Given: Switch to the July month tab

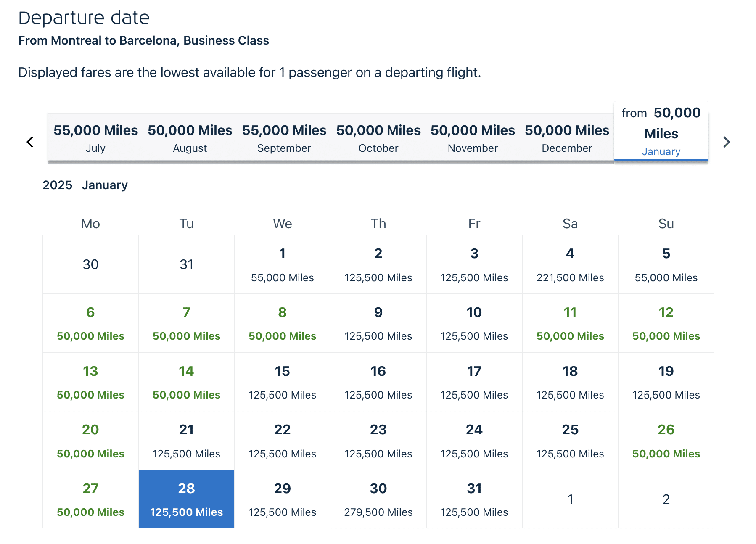Looking at the screenshot, I should 95,138.
